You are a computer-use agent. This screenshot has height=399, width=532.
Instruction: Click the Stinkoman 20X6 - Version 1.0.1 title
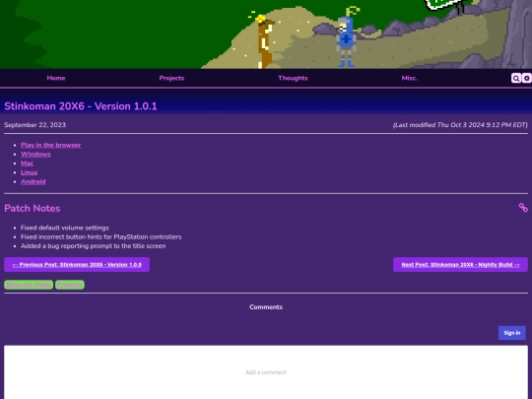(81, 106)
